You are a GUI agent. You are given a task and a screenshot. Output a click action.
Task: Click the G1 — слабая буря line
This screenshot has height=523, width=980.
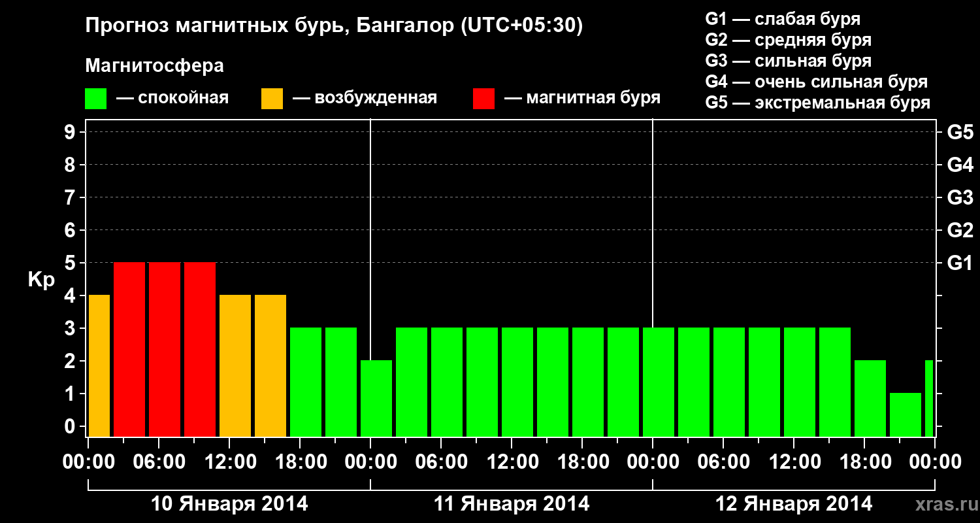(x=783, y=19)
